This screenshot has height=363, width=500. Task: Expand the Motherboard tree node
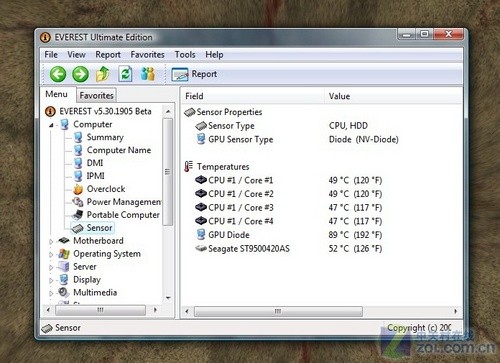point(51,241)
